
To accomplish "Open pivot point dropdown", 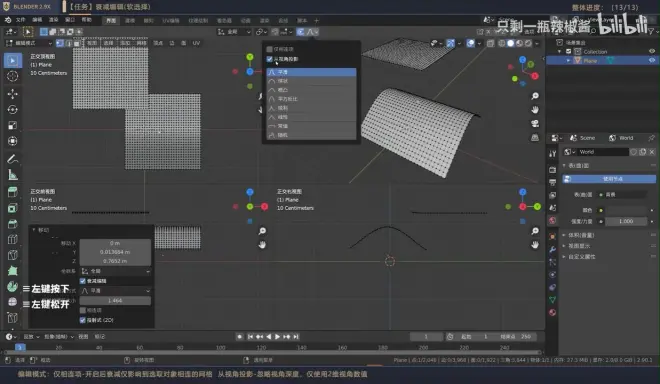I will click(x=261, y=32).
